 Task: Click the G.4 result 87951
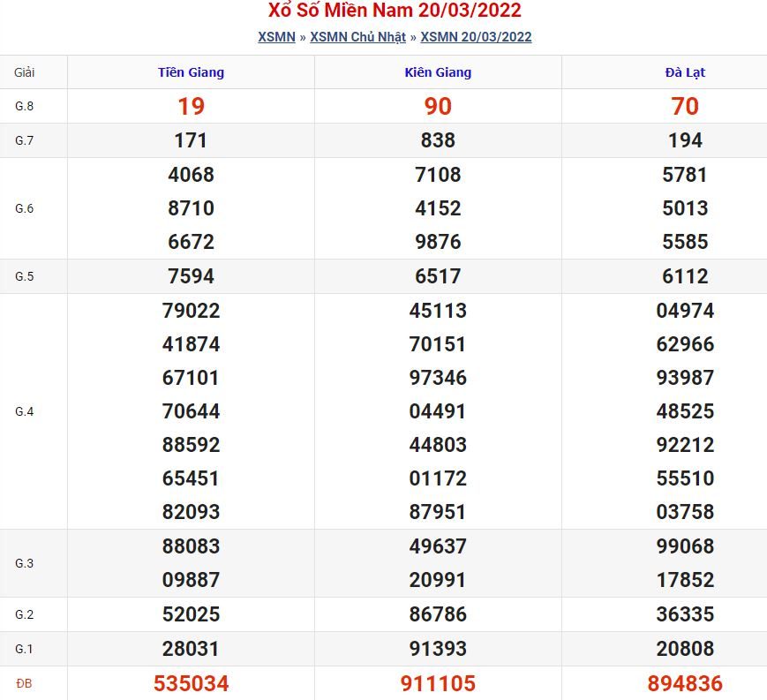(438, 512)
